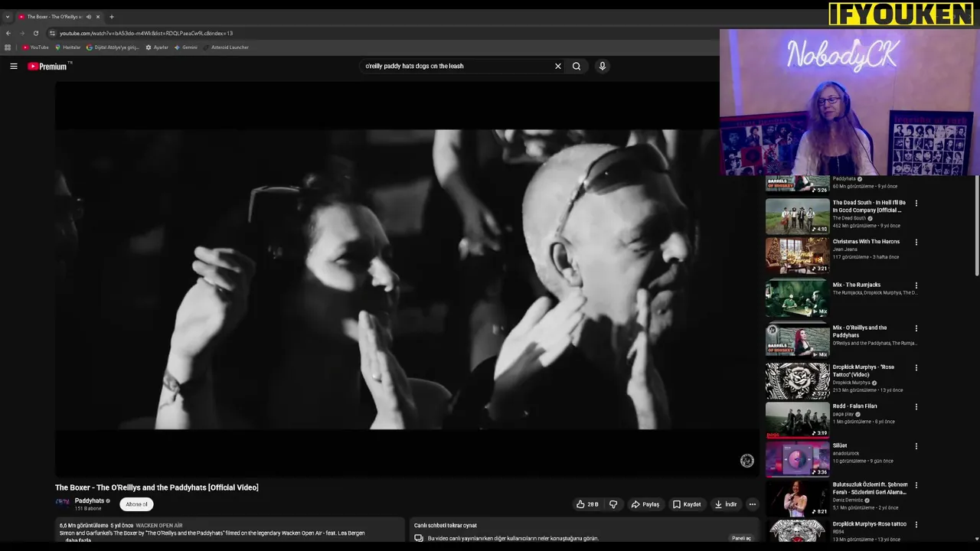
Task: Open options for Mix - The Rumjacks
Action: (x=916, y=285)
